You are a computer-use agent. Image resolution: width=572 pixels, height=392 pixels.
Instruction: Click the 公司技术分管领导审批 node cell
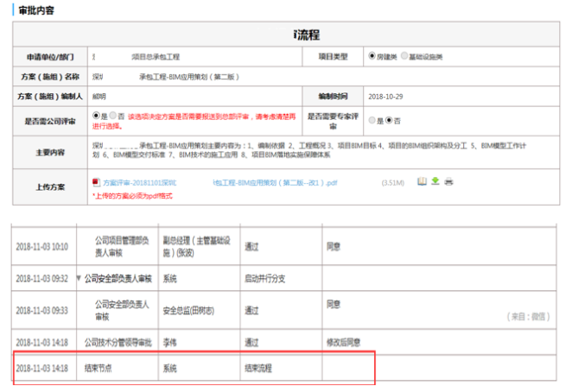tap(118, 343)
